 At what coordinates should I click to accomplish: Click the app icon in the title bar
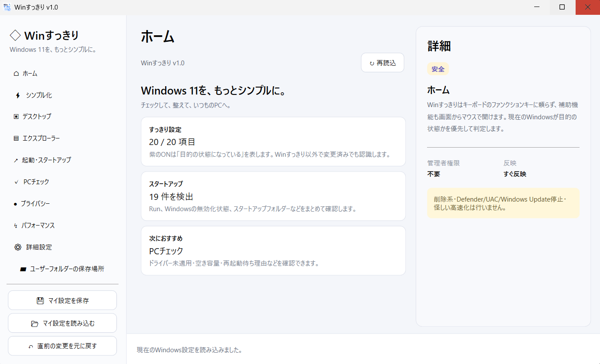click(x=7, y=7)
